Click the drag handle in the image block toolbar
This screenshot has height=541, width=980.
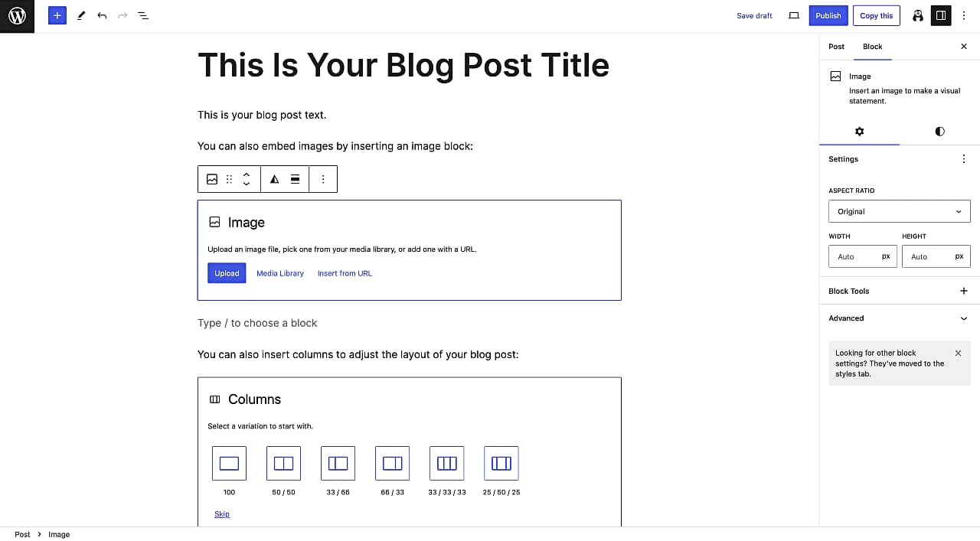(229, 179)
